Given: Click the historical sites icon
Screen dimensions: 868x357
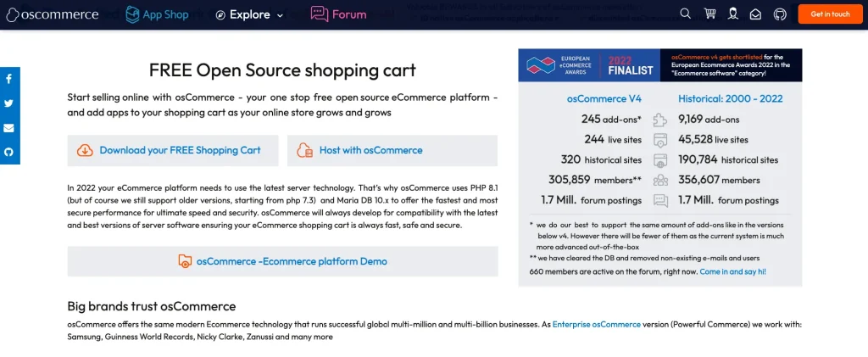Looking at the screenshot, I should coord(659,160).
